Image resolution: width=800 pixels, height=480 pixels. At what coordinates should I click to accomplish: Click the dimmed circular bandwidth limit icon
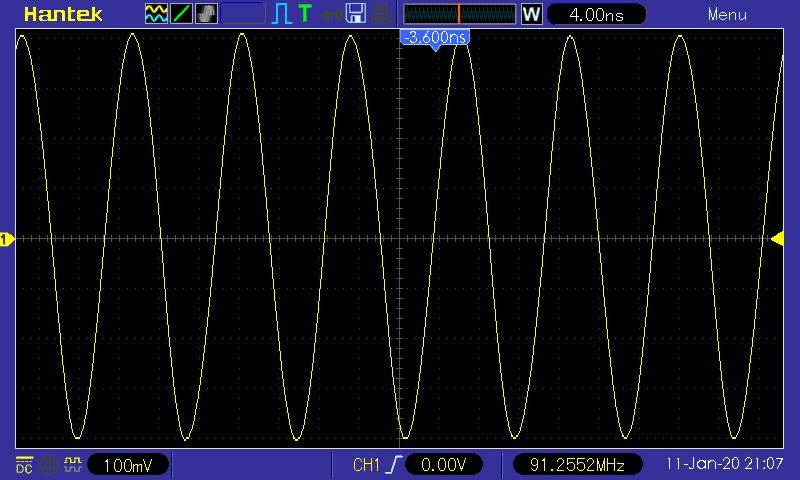point(49,465)
